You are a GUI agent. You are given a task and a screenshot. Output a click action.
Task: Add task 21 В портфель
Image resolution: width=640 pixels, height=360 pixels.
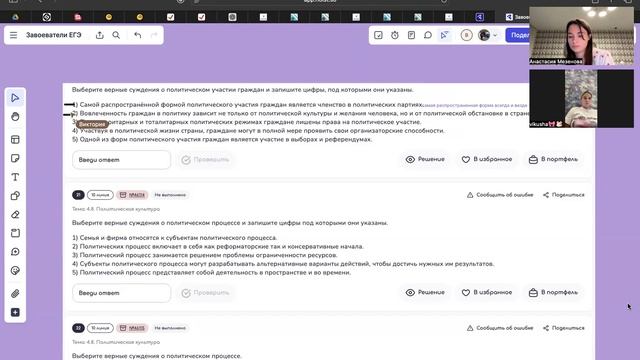[553, 292]
